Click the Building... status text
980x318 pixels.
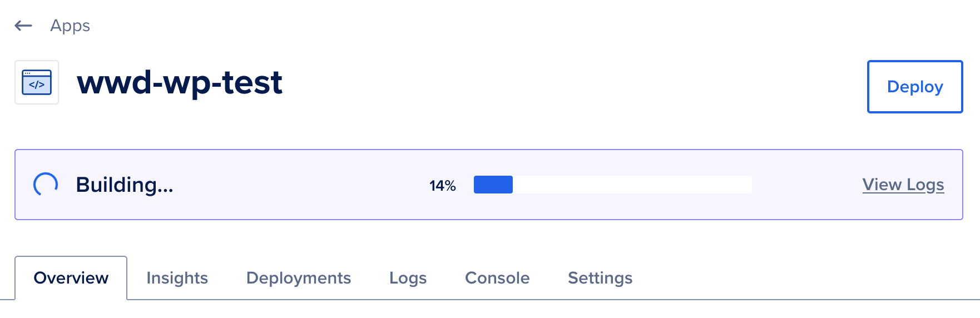pyautogui.click(x=125, y=185)
